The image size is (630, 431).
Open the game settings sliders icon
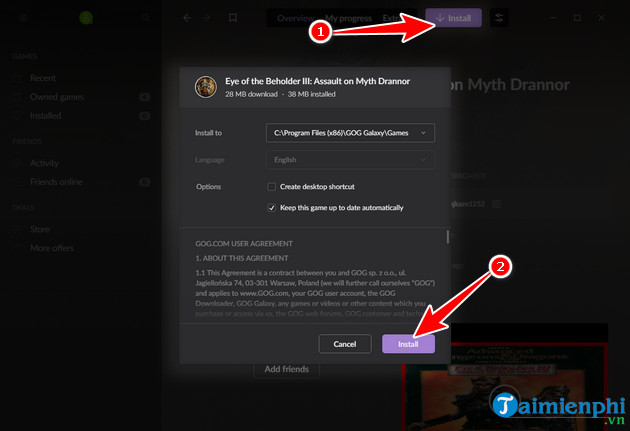click(x=499, y=18)
